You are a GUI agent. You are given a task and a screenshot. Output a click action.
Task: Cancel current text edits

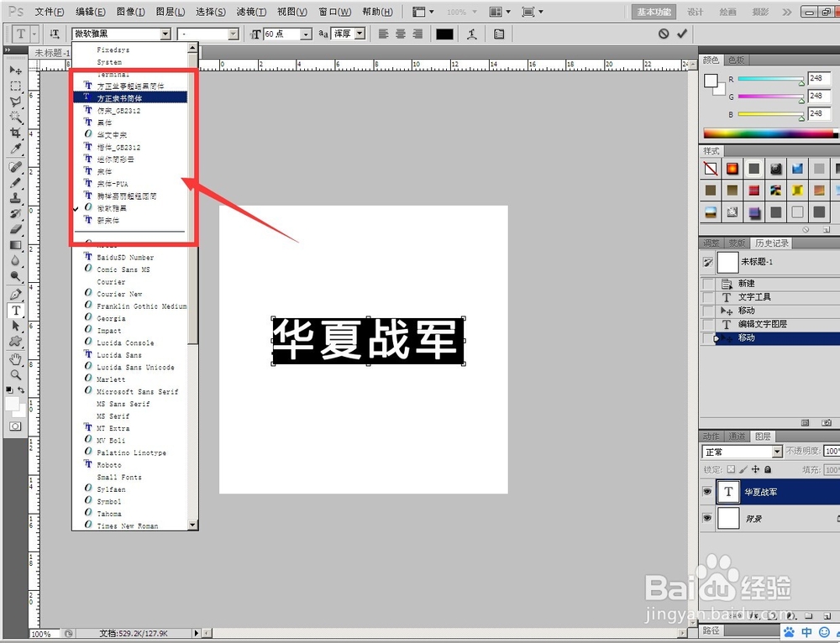point(664,34)
